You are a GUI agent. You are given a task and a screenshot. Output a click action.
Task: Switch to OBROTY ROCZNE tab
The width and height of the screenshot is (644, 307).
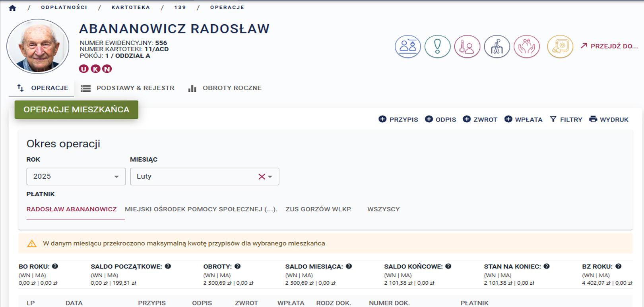[225, 88]
